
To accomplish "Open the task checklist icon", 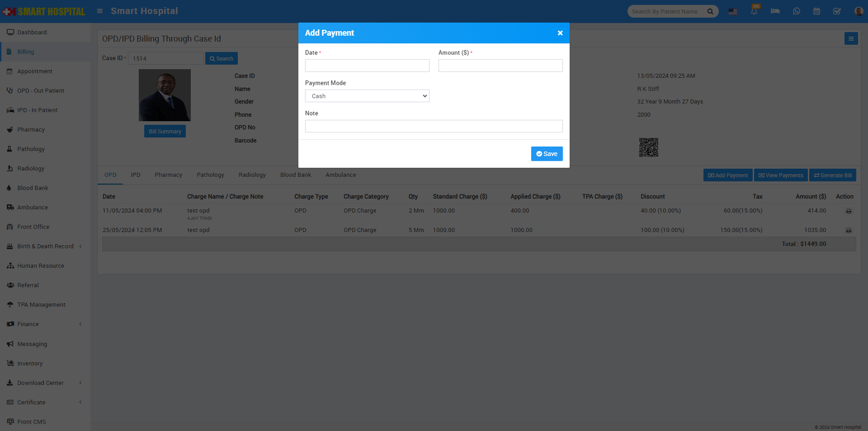I will coord(837,11).
